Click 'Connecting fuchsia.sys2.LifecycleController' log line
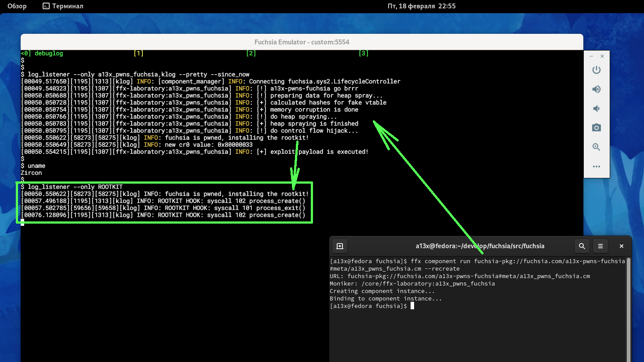644x362 pixels. click(x=211, y=81)
